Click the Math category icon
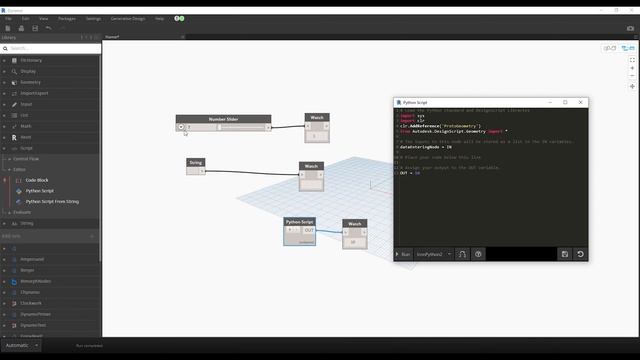The image size is (640, 360). [14, 127]
